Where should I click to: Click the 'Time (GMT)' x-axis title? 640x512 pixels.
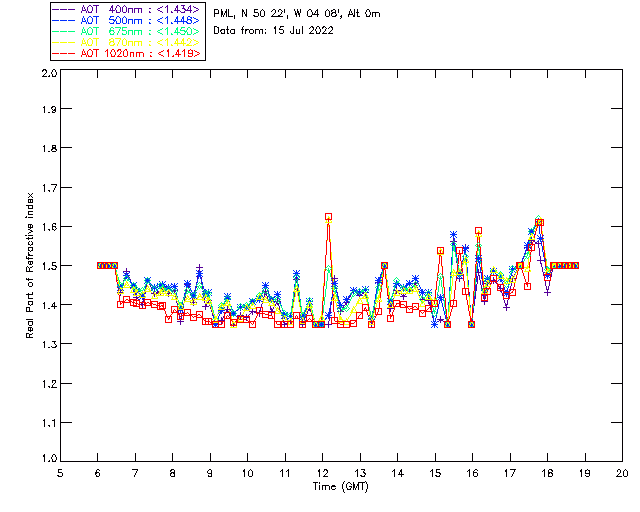click(341, 487)
